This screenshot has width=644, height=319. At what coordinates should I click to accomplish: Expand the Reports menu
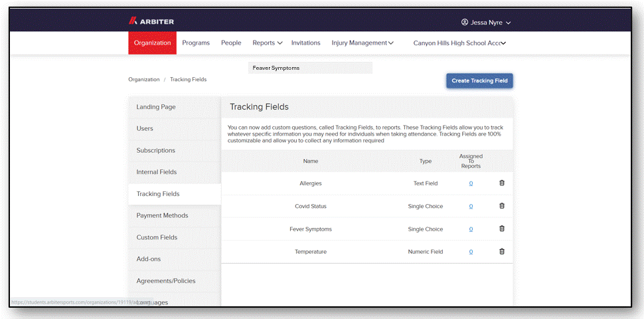(268, 43)
